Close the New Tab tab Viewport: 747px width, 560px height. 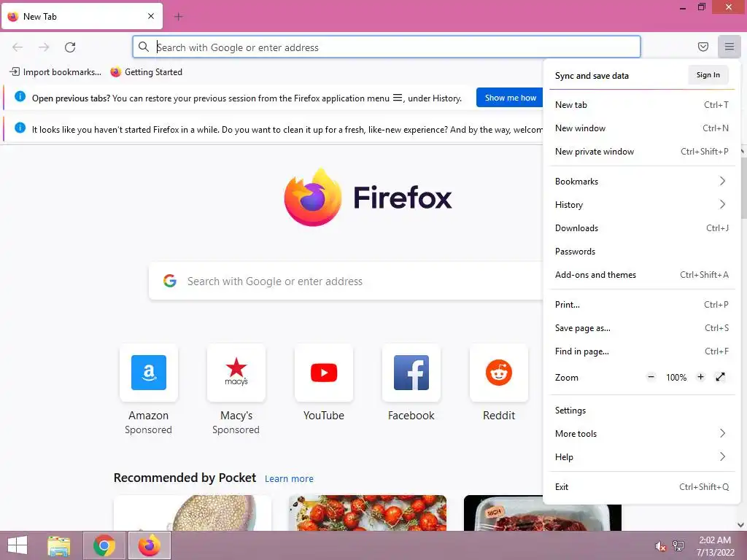(150, 16)
